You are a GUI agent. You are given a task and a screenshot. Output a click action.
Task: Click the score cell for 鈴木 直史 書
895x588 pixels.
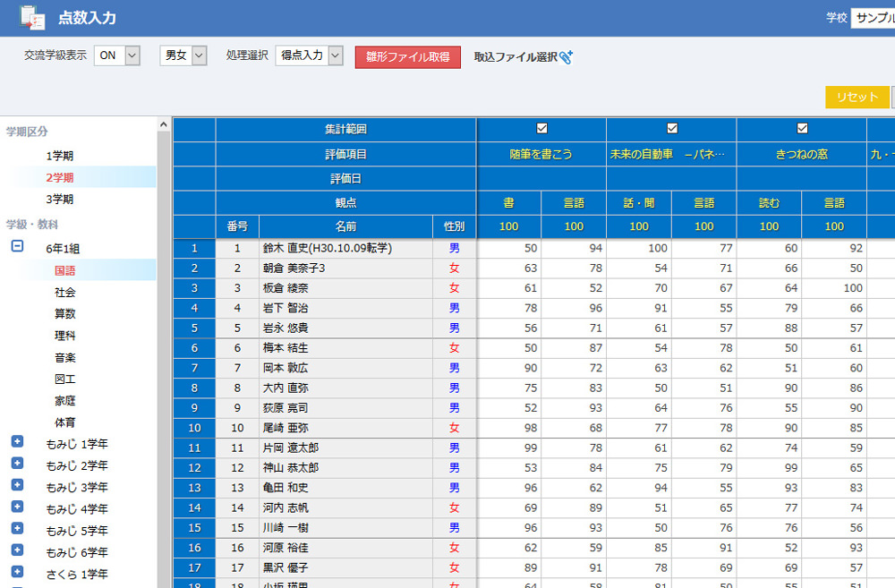pyautogui.click(x=508, y=248)
